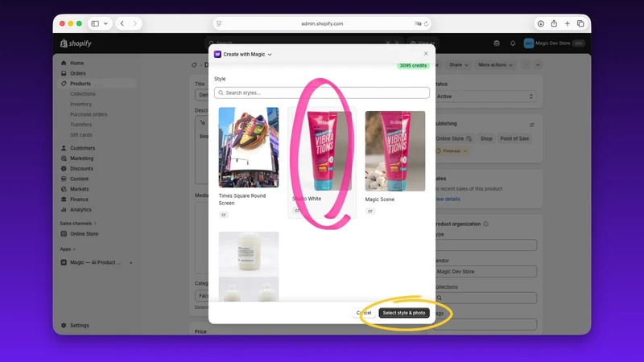
Task: Close the Create with Magic dialog
Action: point(426,54)
